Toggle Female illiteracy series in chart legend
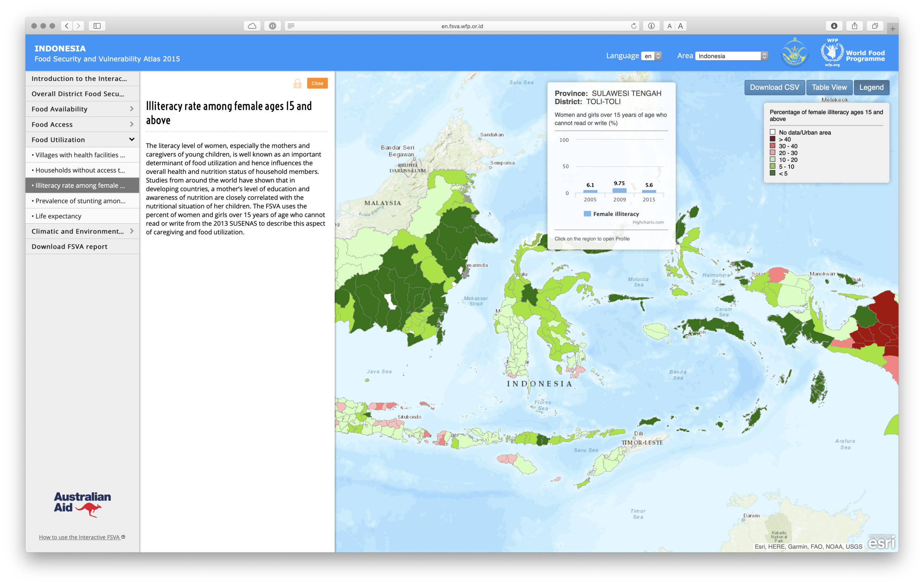 pos(611,214)
